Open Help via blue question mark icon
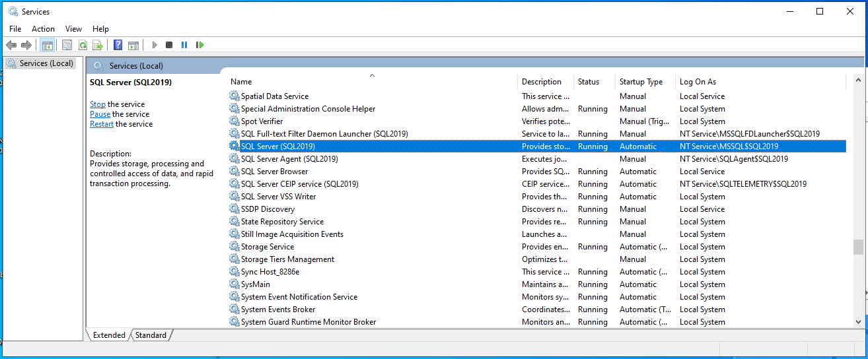This screenshot has height=359, width=868. click(118, 45)
